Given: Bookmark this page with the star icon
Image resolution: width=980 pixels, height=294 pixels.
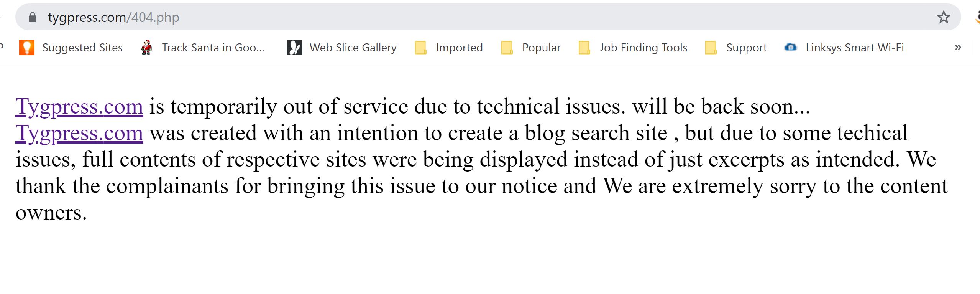Looking at the screenshot, I should [943, 17].
